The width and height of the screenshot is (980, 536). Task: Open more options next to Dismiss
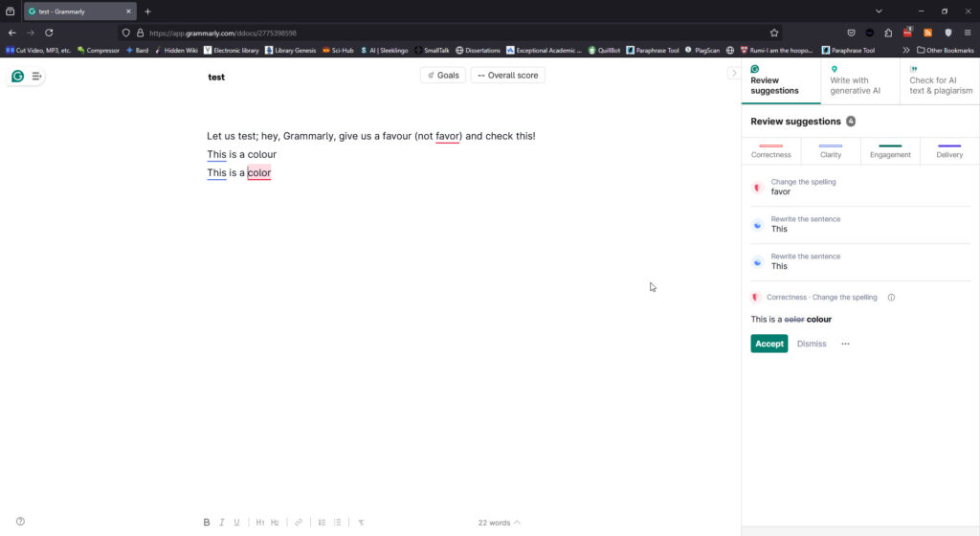tap(845, 344)
